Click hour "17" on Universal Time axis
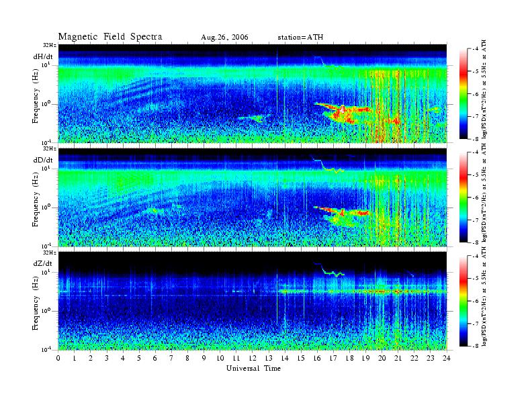This screenshot has width=532, height=411. pyautogui.click(x=333, y=358)
